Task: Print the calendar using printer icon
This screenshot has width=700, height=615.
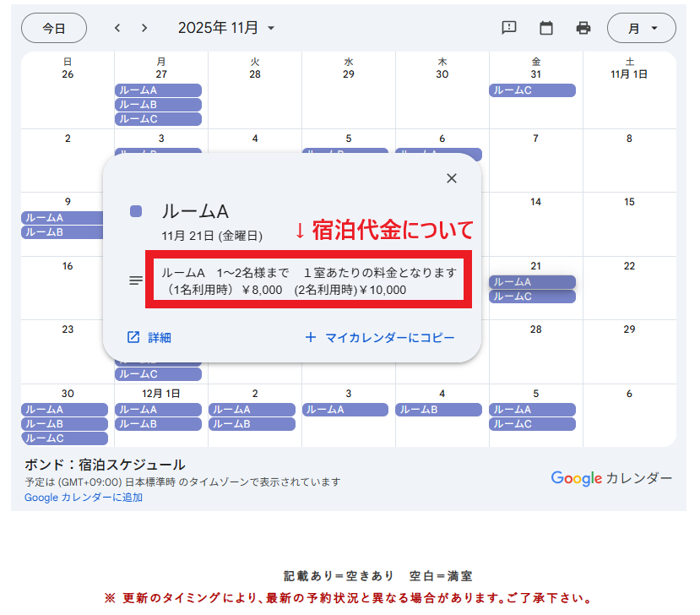Action: click(x=583, y=28)
